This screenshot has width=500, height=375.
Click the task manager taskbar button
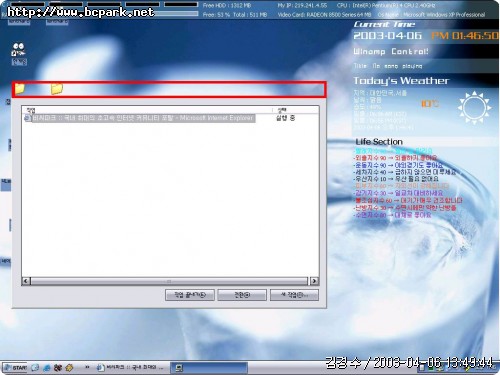(209, 368)
